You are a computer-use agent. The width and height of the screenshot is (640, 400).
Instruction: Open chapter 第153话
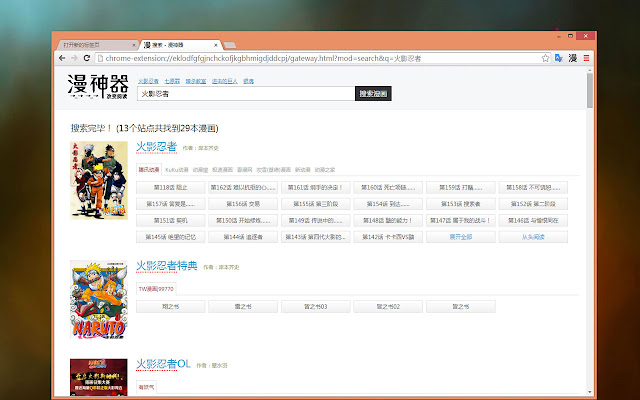pos(461,204)
